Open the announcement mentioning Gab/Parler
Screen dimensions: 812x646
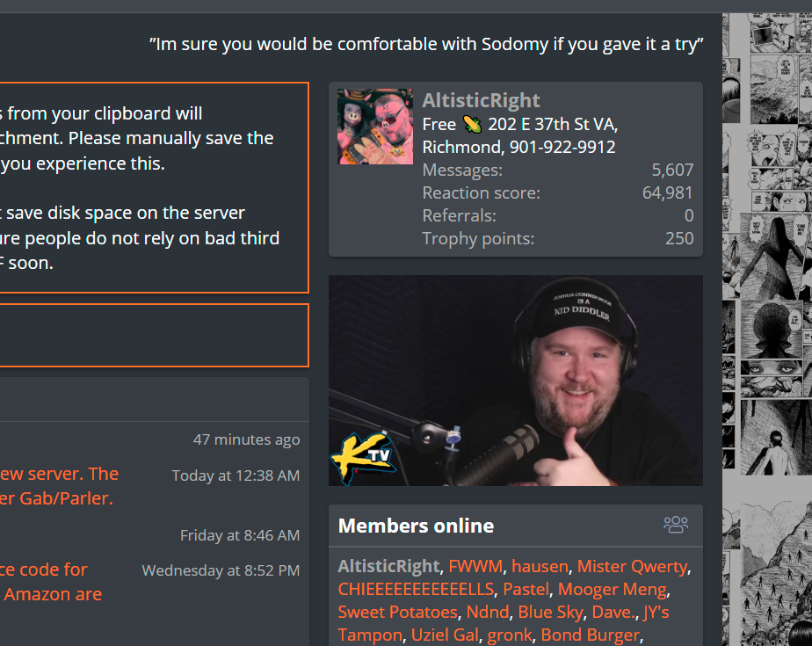click(59, 486)
